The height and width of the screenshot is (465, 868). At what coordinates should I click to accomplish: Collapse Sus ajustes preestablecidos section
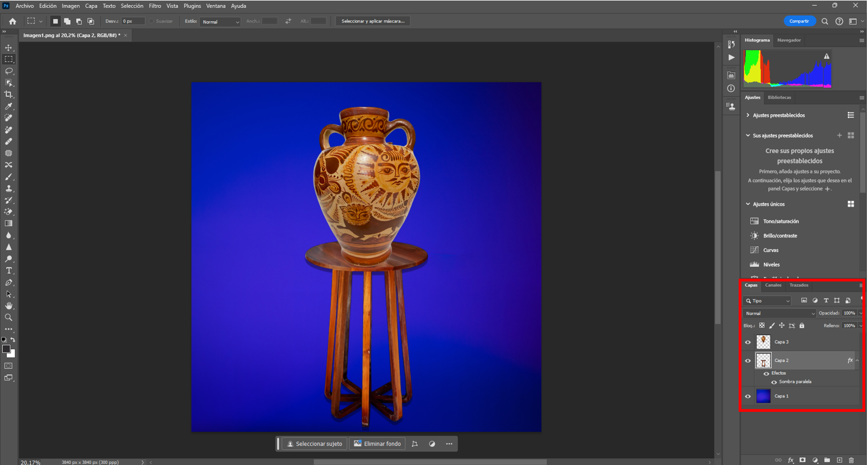(x=748, y=135)
